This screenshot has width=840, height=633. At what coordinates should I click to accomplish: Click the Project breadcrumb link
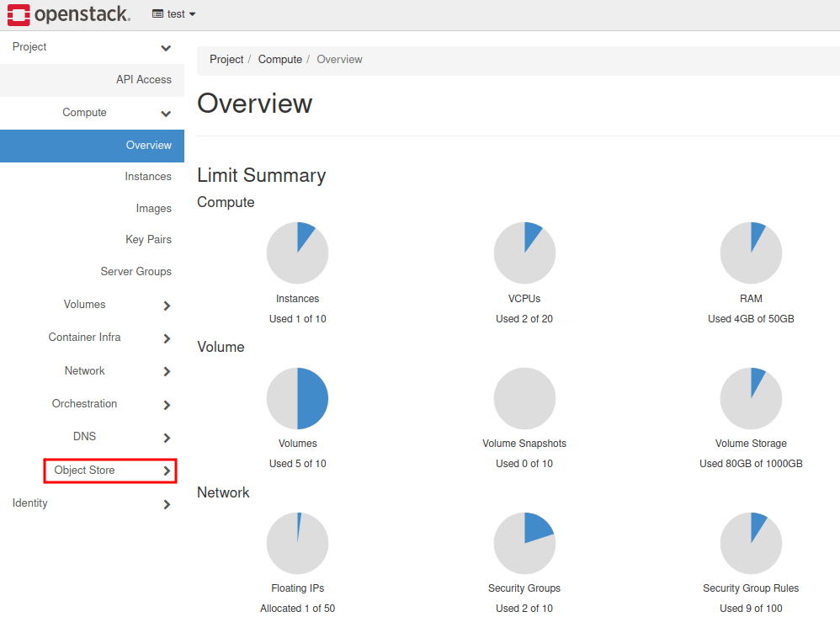point(226,60)
